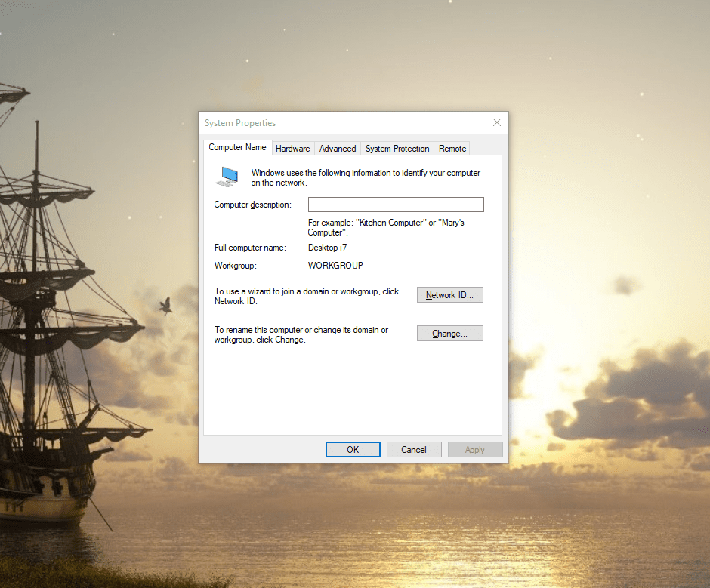
Task: Switch to the Hardware tab
Action: (292, 149)
